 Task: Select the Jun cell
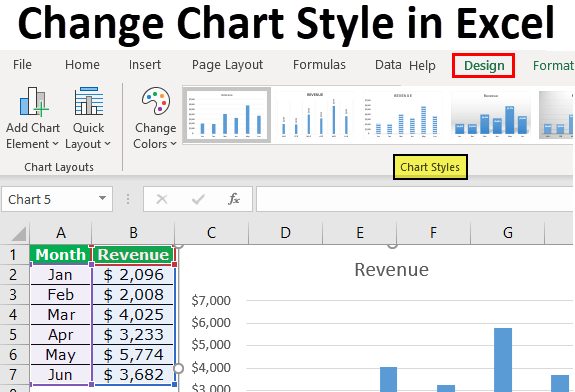(61, 374)
